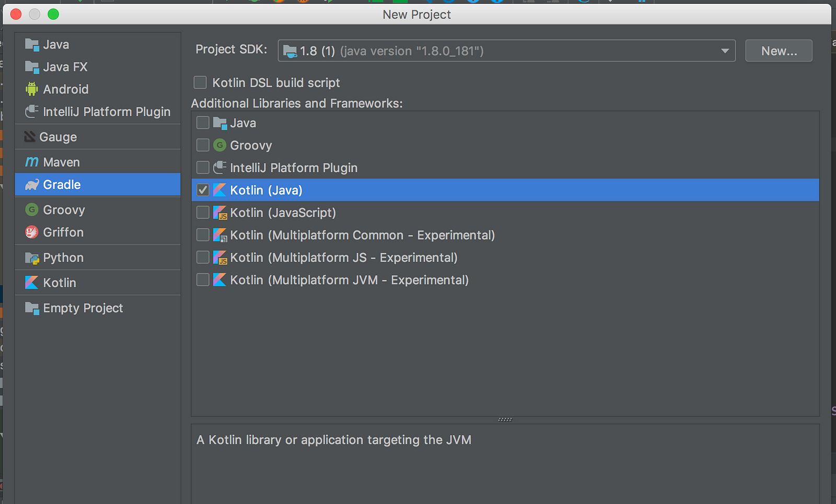Select Griffon project type label

[x=63, y=232]
